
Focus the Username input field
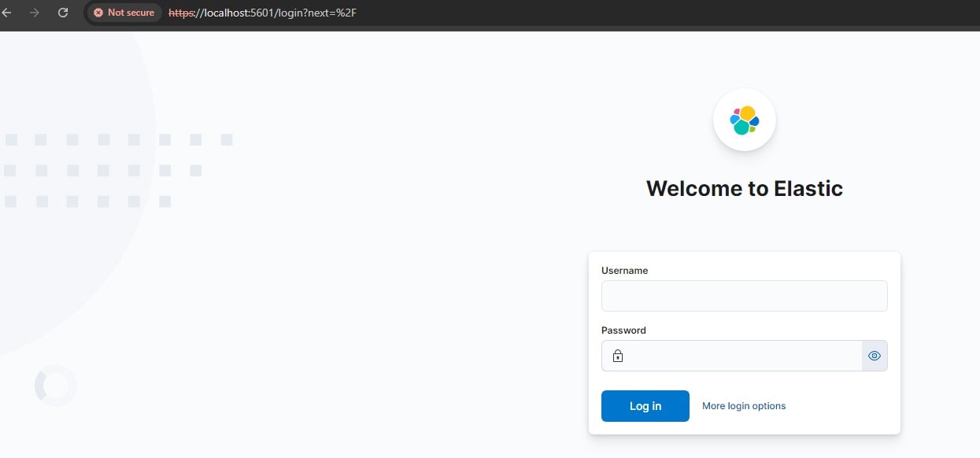click(x=744, y=296)
